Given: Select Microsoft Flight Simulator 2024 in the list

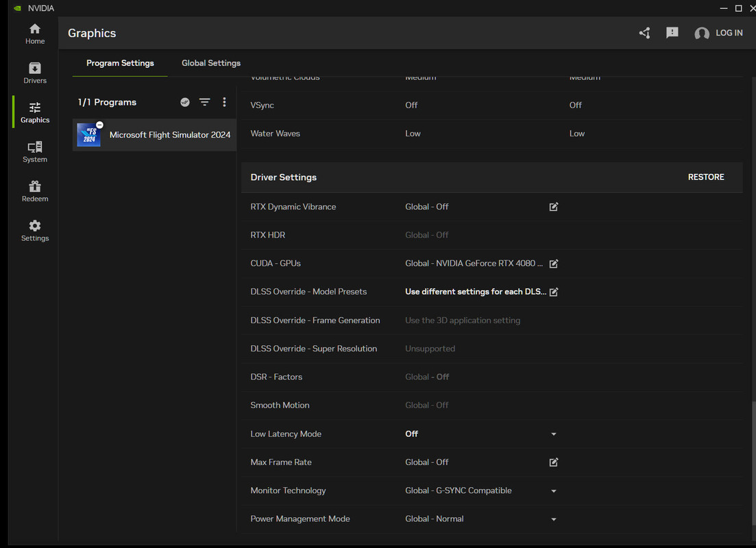Looking at the screenshot, I should [154, 135].
